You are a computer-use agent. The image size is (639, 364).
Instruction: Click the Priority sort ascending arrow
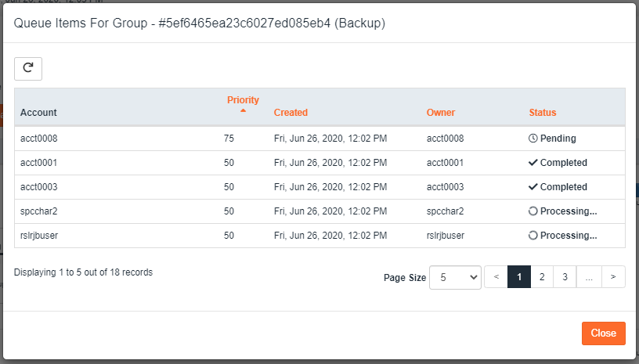pos(244,110)
